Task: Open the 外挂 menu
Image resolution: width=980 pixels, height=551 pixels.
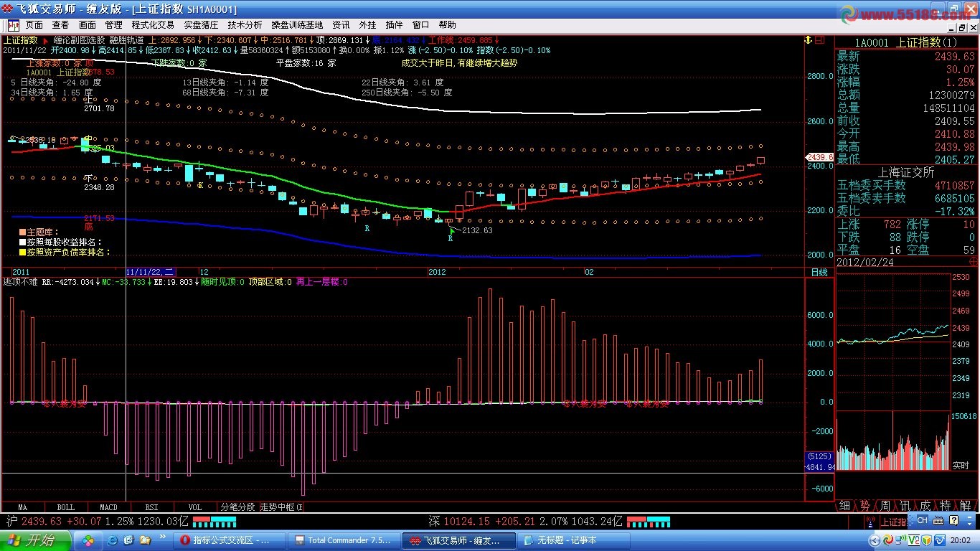Action: point(367,25)
